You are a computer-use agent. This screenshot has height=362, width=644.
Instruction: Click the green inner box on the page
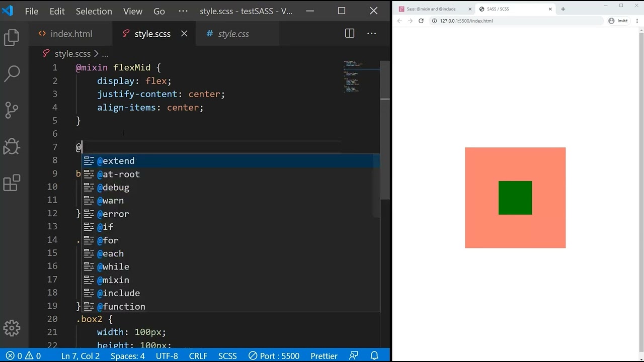click(x=515, y=198)
